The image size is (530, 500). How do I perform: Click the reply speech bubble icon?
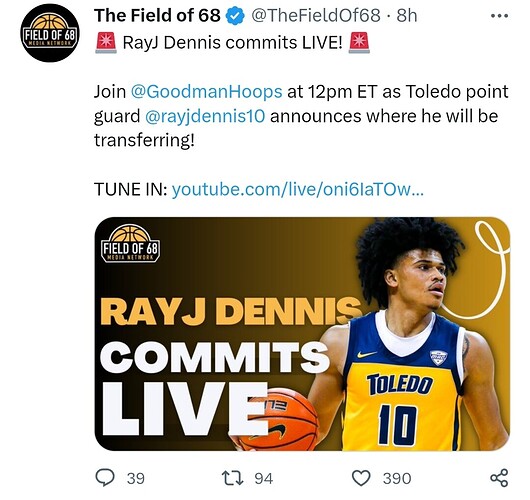click(105, 478)
